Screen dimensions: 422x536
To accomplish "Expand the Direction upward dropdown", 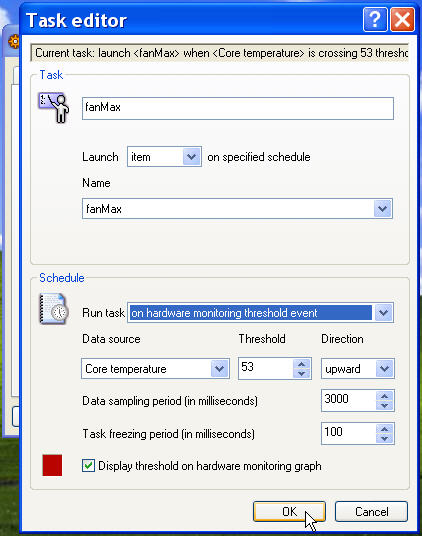I will [385, 368].
